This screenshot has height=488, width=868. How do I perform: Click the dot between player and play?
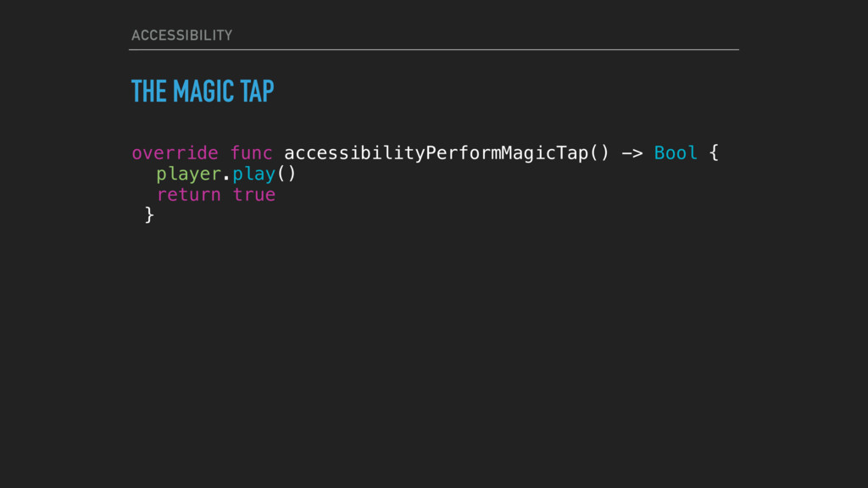[x=226, y=178]
